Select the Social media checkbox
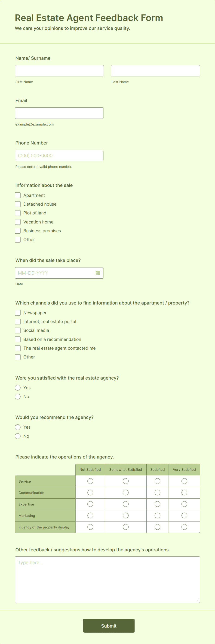Viewport: 215px width, 644px height. [18, 330]
